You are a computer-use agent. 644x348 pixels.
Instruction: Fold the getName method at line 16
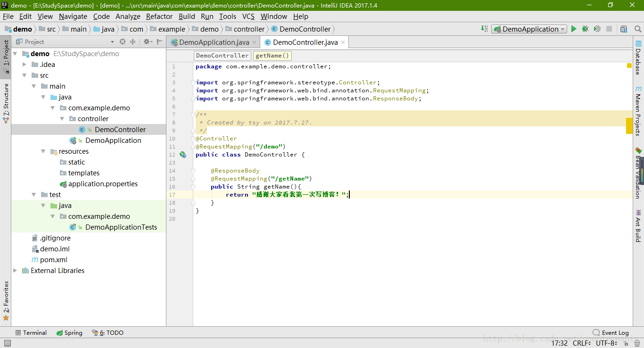(193, 187)
